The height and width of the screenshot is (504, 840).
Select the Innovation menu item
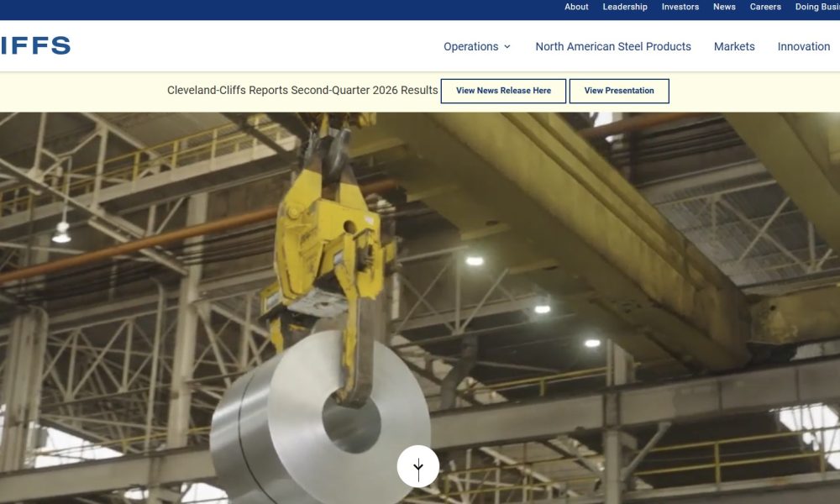(x=804, y=46)
